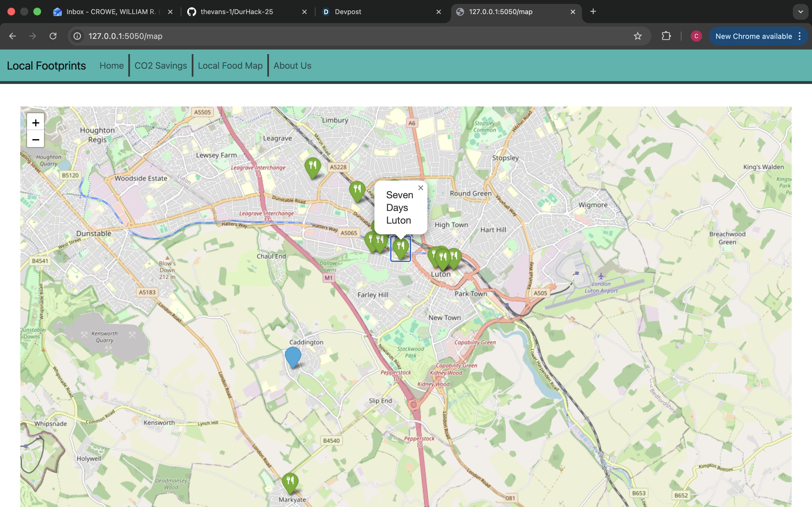Bookmark this page with star icon
812x507 pixels.
(x=637, y=36)
